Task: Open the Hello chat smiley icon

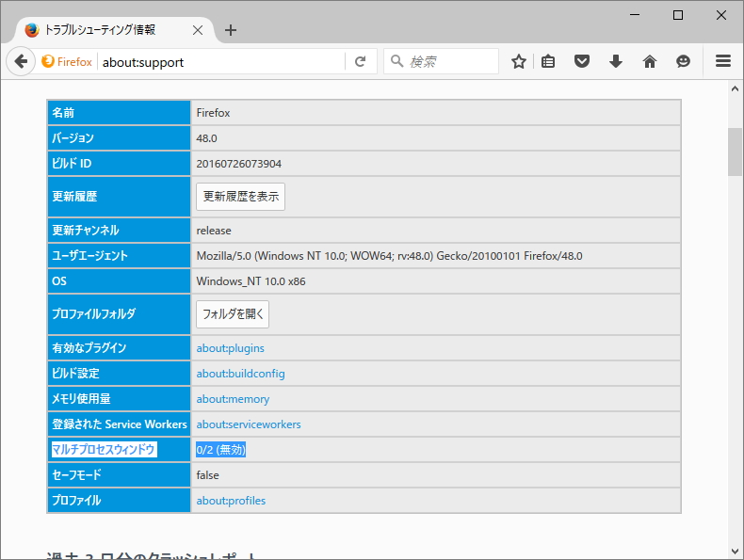Action: 684,61
